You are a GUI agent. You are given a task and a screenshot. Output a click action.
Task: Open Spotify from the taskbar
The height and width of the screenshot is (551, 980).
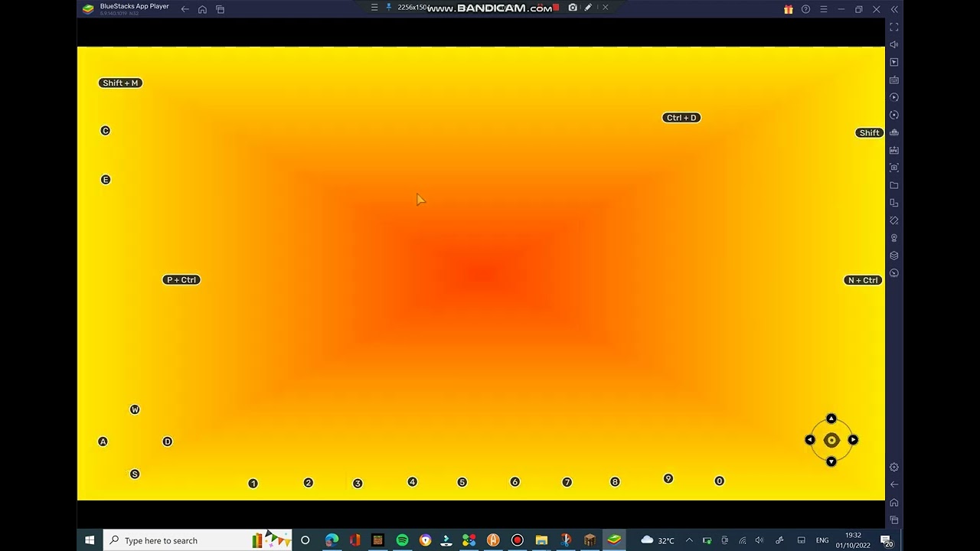402,540
